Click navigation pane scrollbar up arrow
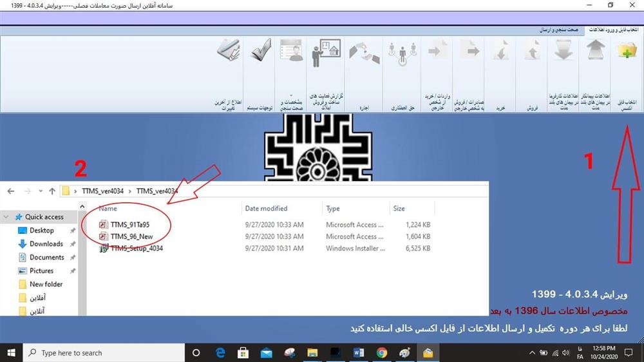Viewport: 644px width, 362px height. [82, 206]
